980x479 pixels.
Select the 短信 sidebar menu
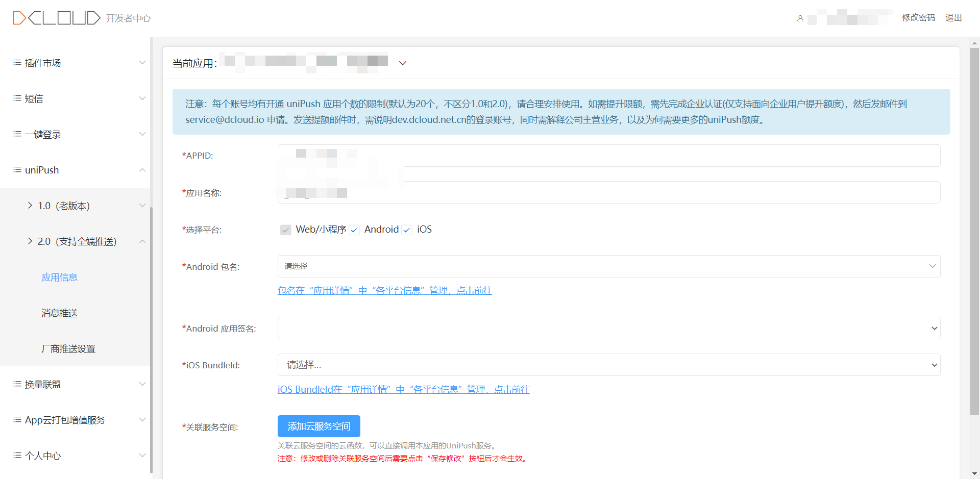pyautogui.click(x=75, y=98)
